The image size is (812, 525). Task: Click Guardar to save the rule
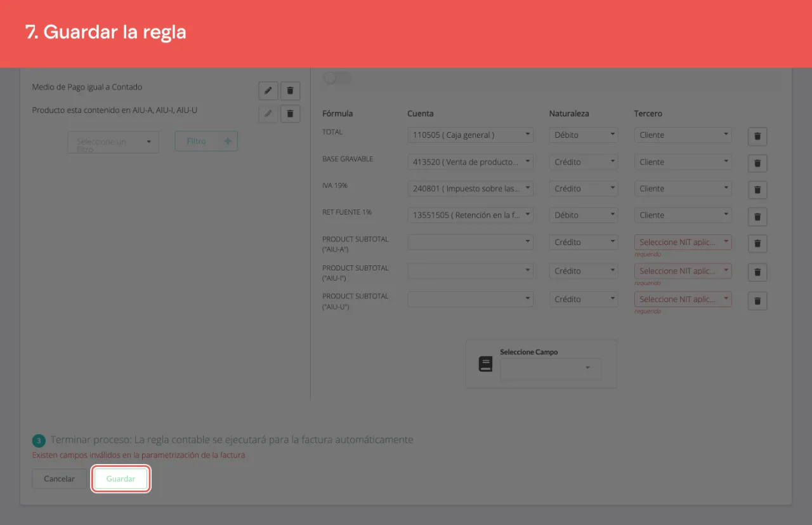click(121, 479)
